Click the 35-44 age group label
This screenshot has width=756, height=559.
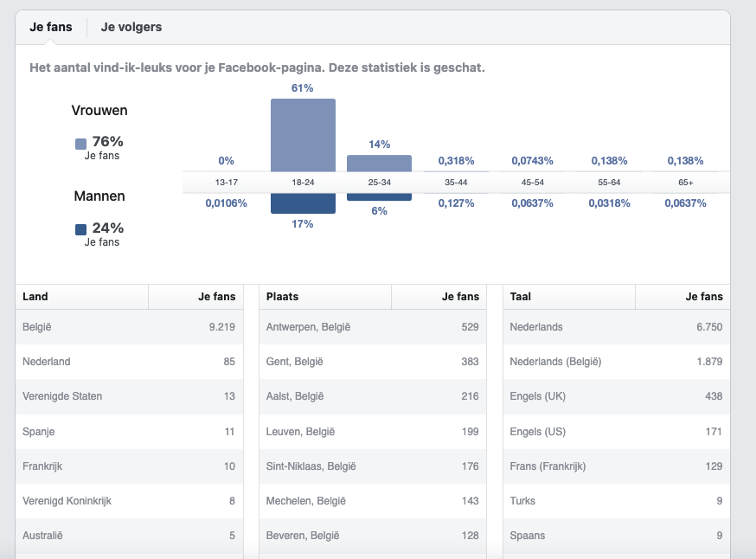point(456,183)
